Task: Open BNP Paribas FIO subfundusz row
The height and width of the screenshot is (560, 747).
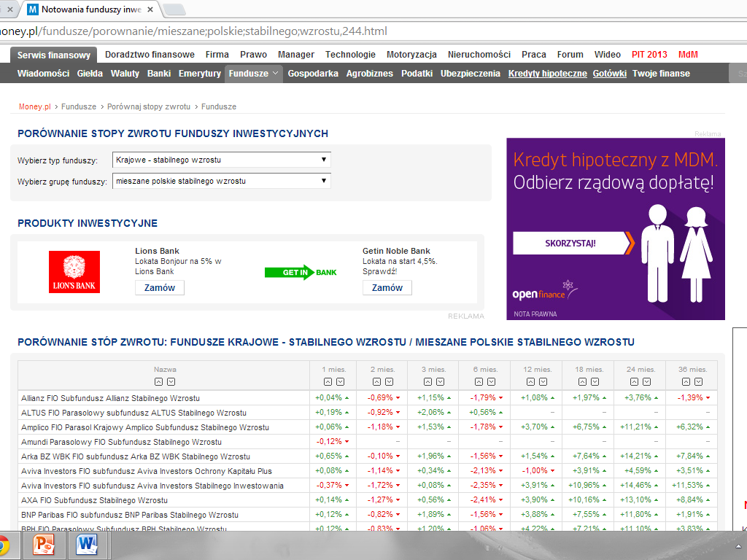Action: coord(130,516)
